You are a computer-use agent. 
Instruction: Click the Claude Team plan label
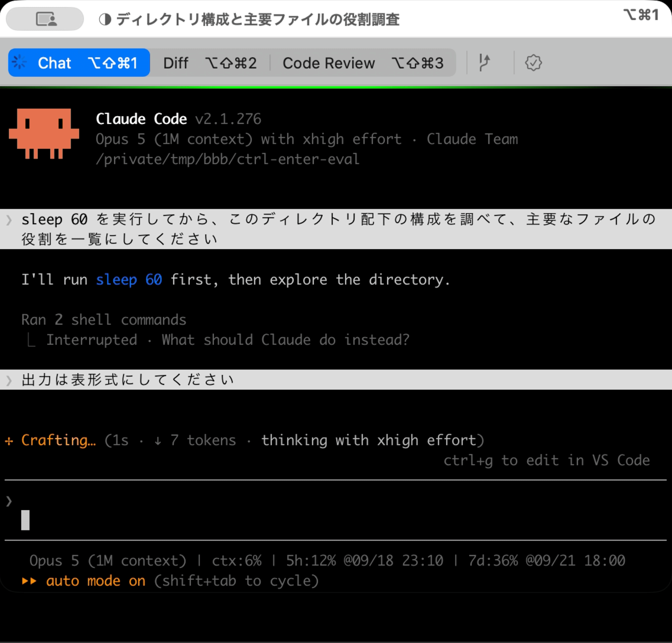(x=472, y=139)
